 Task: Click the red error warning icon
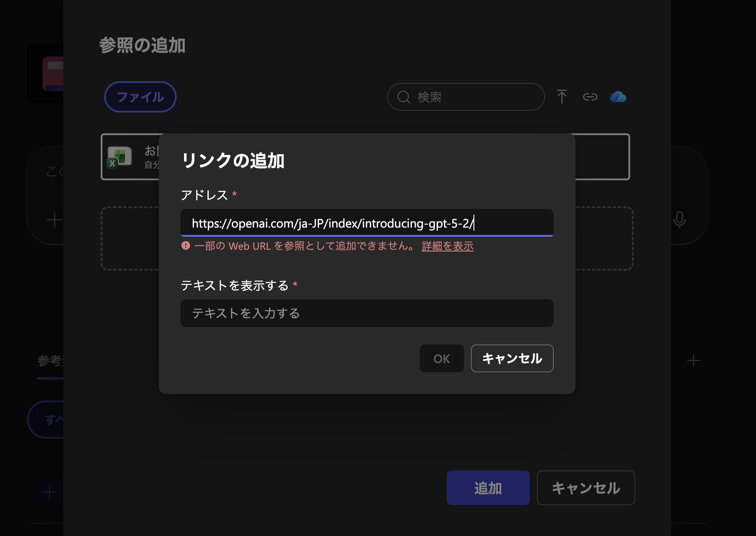pyautogui.click(x=186, y=246)
